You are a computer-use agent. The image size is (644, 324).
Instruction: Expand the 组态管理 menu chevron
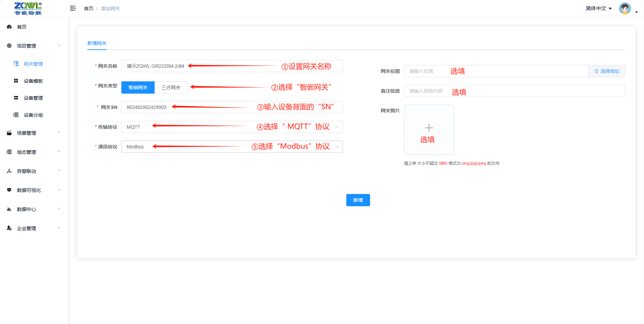click(59, 151)
